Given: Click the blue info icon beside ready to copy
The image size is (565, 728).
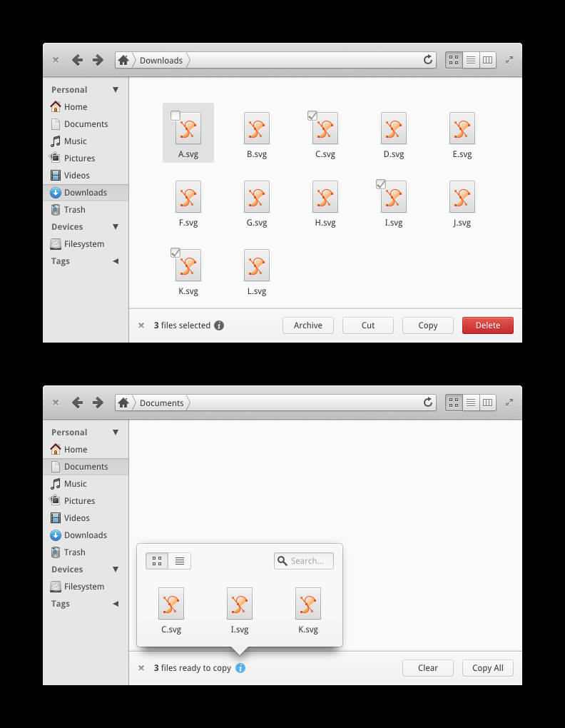Looking at the screenshot, I should 240,668.
